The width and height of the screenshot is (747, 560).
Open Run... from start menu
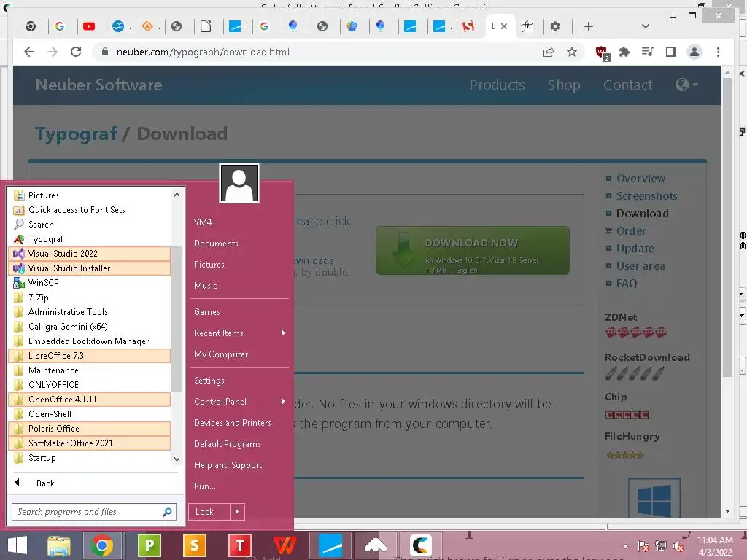(x=239, y=486)
